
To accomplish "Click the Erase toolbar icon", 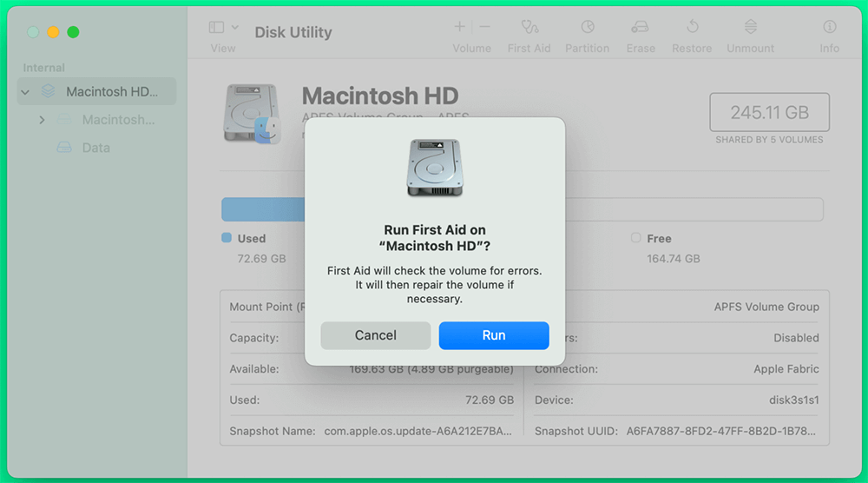I will pos(641,27).
